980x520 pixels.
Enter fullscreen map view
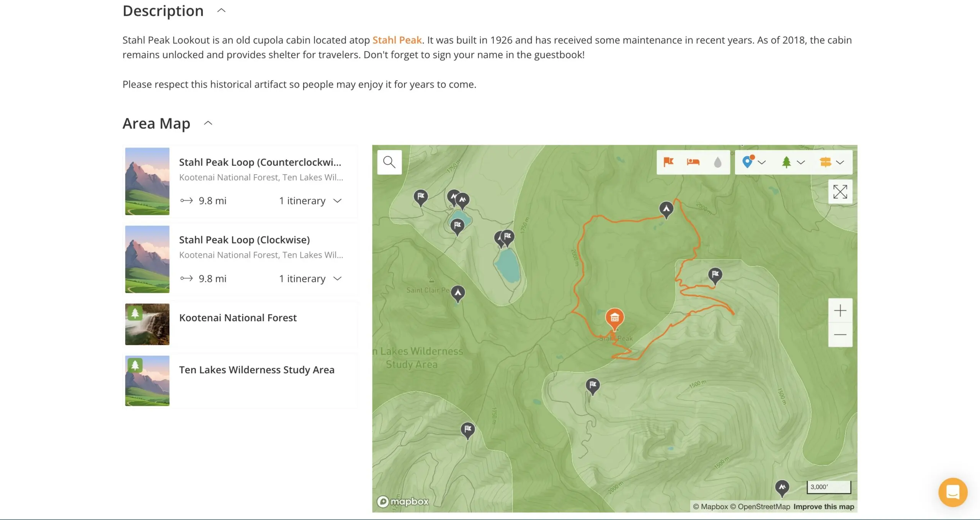840,191
